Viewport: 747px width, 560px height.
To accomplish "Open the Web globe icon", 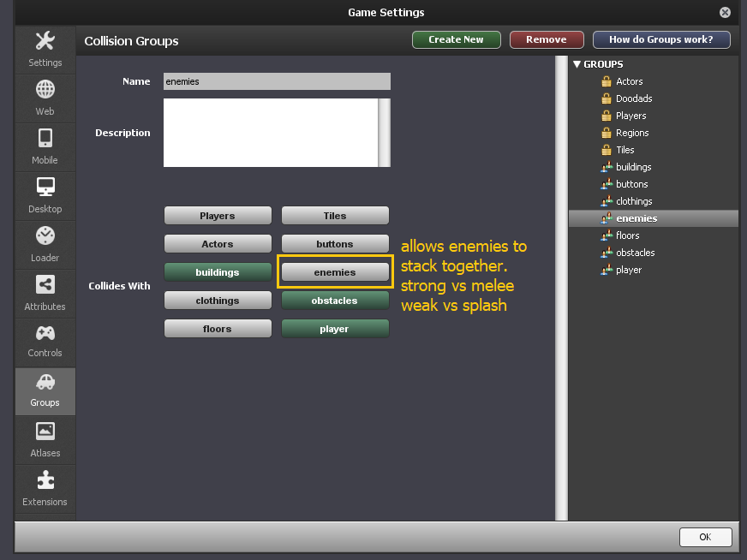I will point(45,90).
